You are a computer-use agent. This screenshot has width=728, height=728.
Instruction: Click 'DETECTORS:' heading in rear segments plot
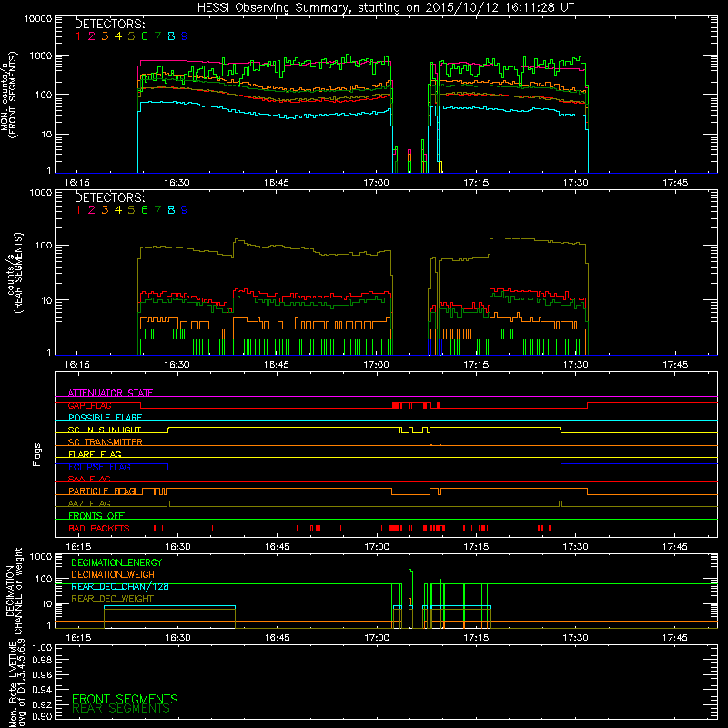(110, 197)
